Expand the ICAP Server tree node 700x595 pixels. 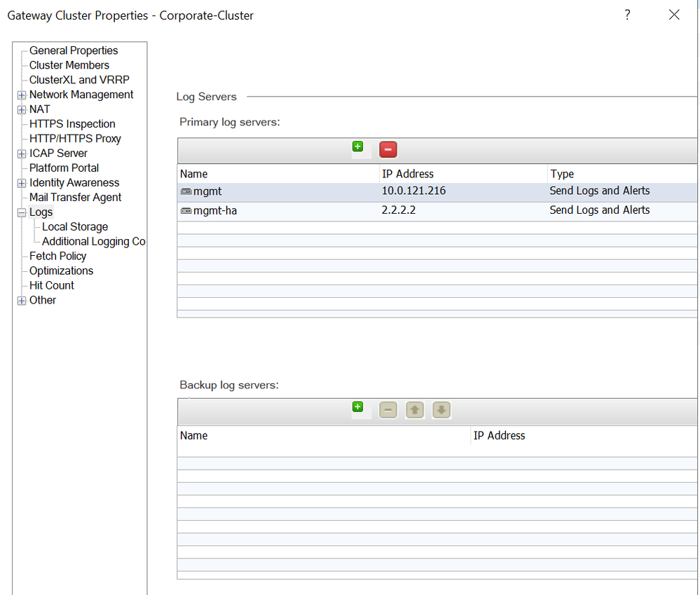coord(22,154)
